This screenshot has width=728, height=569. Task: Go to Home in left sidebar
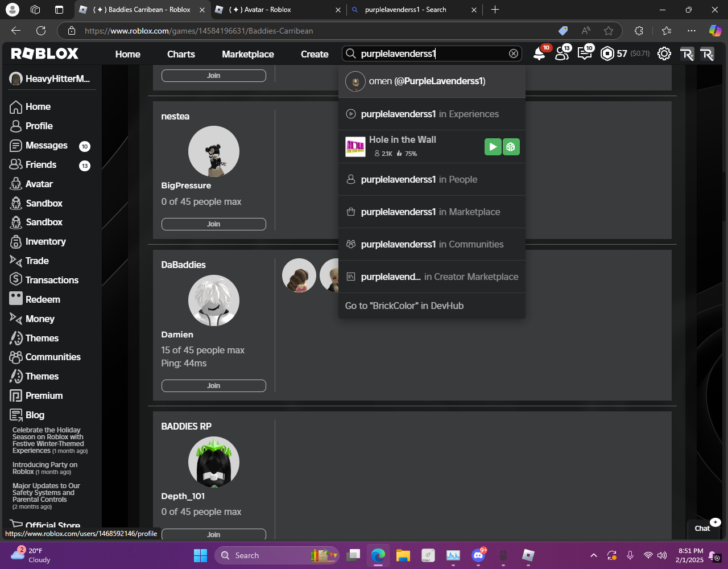(31, 107)
